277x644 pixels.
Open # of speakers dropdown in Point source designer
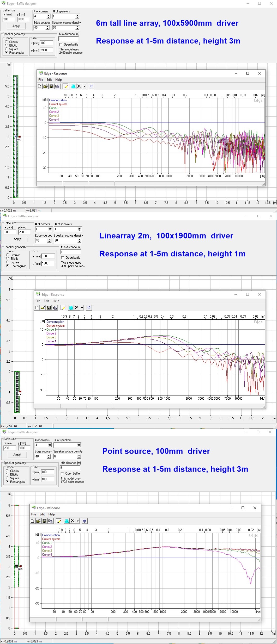79,445
